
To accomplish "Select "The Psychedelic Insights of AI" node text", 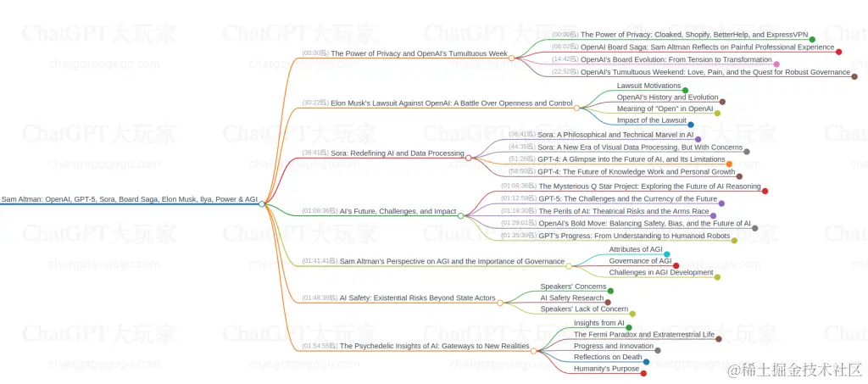I will [x=435, y=346].
